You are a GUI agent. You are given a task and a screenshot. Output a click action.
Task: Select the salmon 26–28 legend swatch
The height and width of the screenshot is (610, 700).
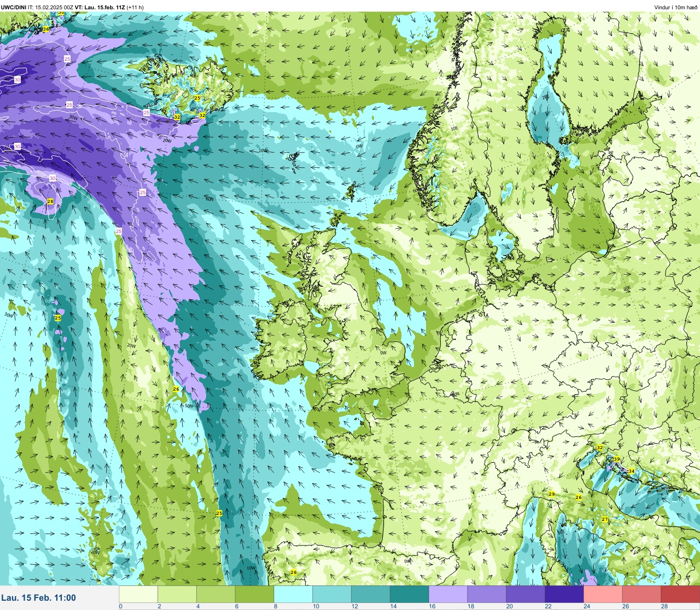click(642, 594)
